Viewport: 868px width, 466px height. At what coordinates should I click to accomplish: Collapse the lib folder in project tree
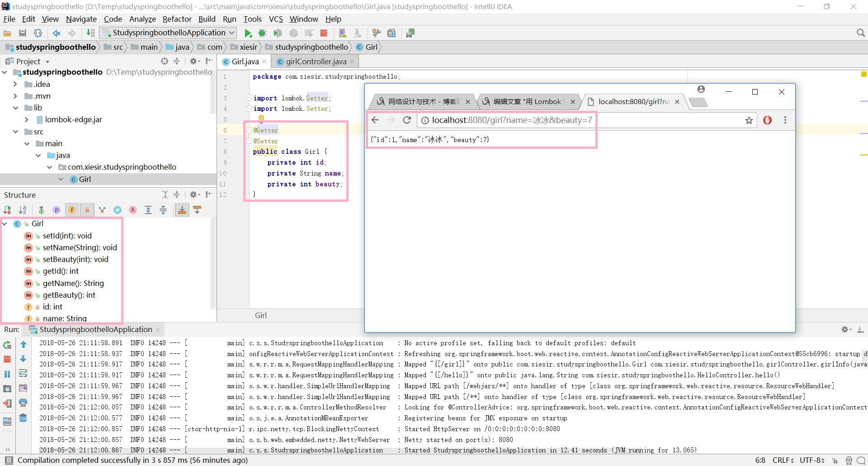[x=15, y=108]
